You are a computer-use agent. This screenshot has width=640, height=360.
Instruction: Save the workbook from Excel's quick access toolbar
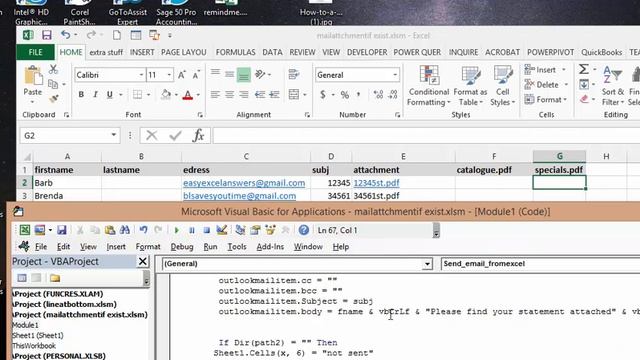pos(47,35)
